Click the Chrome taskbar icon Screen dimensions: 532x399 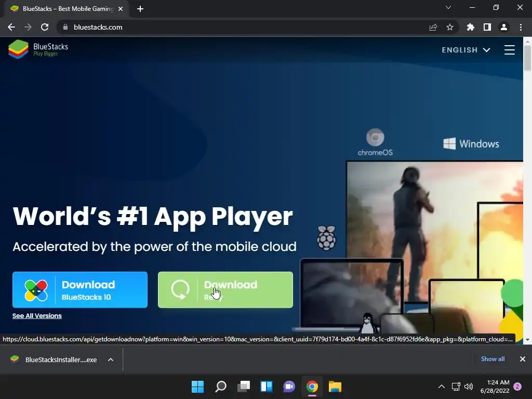point(312,387)
